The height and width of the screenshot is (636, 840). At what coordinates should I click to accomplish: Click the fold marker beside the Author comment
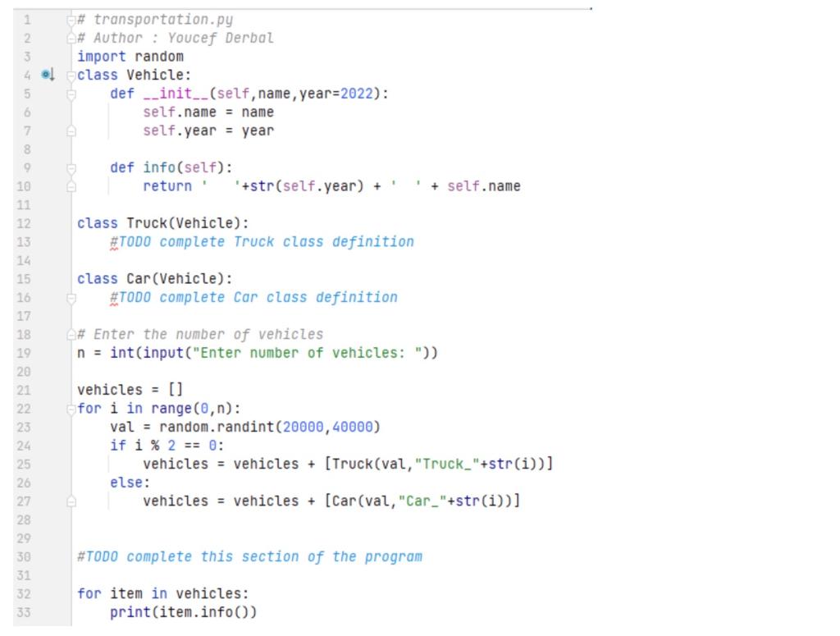(x=71, y=39)
